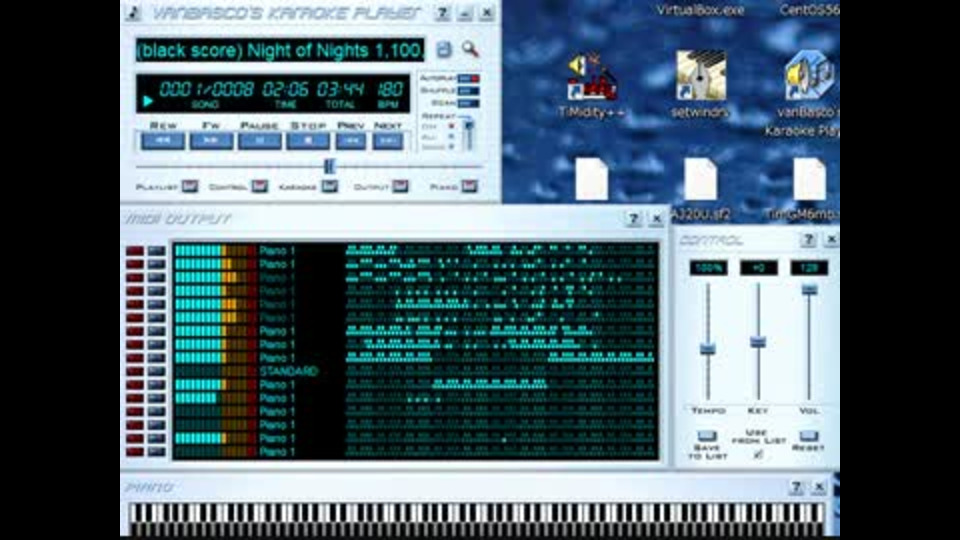The image size is (960, 540).
Task: Solo the STANDARD channel with blue button
Action: (x=156, y=371)
